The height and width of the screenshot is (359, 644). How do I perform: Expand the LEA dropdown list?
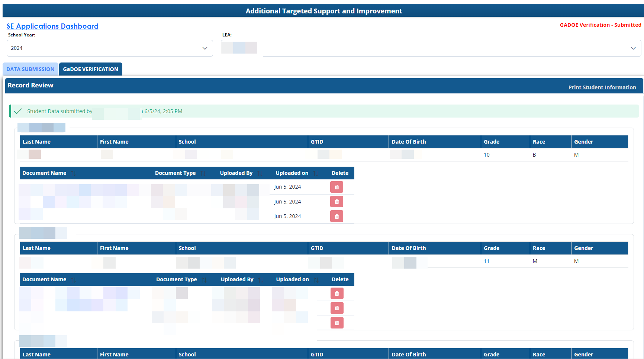(x=633, y=48)
